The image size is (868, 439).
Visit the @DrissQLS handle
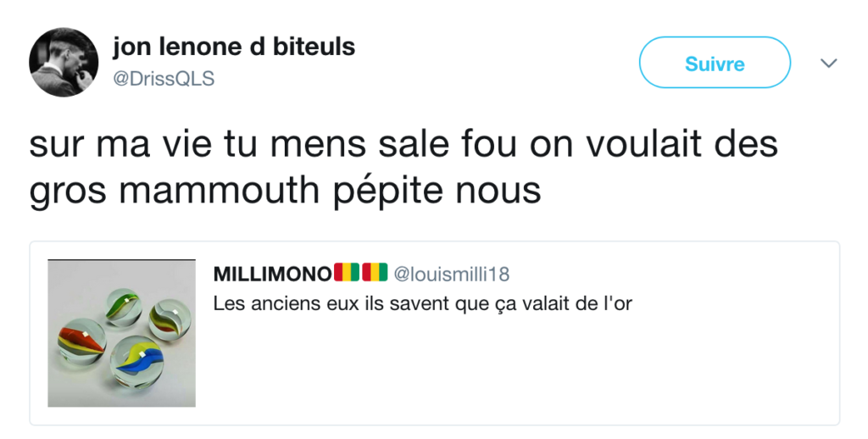[x=164, y=79]
